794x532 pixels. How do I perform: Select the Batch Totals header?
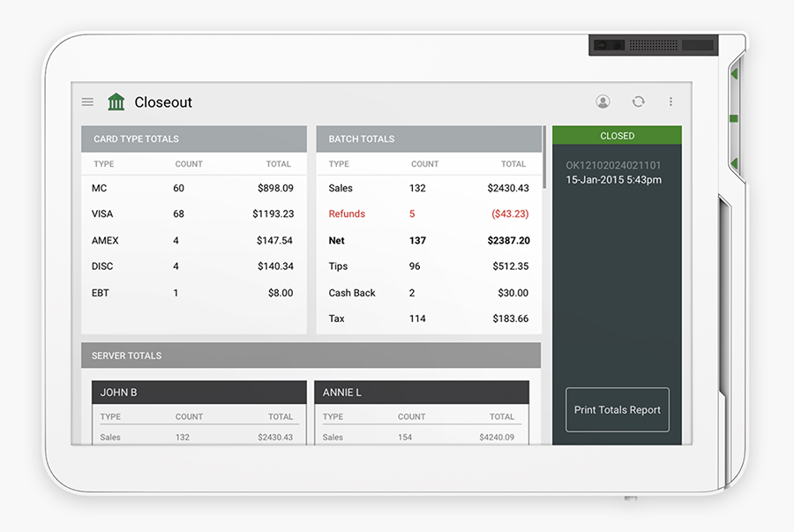(x=429, y=139)
